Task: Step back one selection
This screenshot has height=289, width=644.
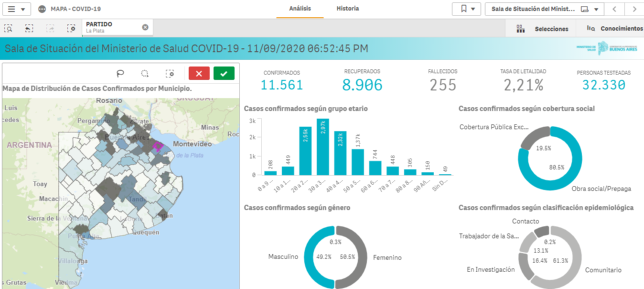Action: [x=29, y=28]
